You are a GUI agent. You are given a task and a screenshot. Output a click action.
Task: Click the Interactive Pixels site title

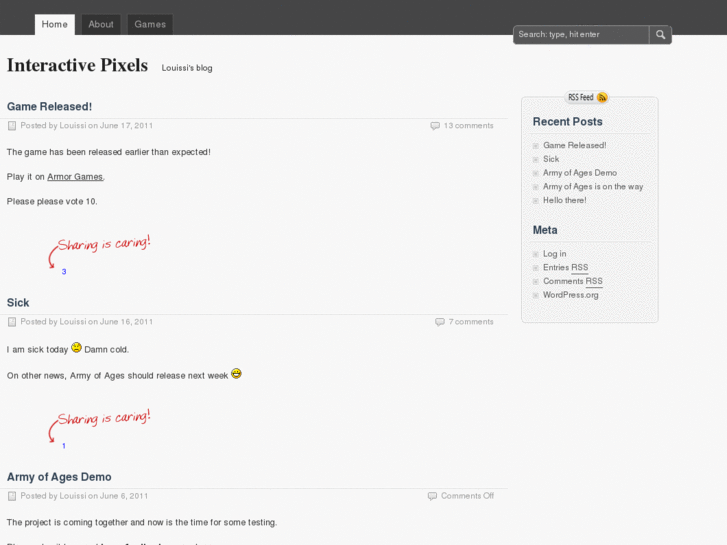click(77, 66)
